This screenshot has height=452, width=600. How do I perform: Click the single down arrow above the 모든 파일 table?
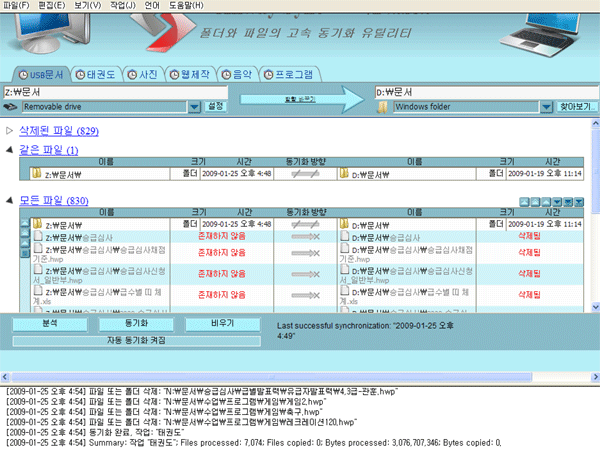click(557, 202)
